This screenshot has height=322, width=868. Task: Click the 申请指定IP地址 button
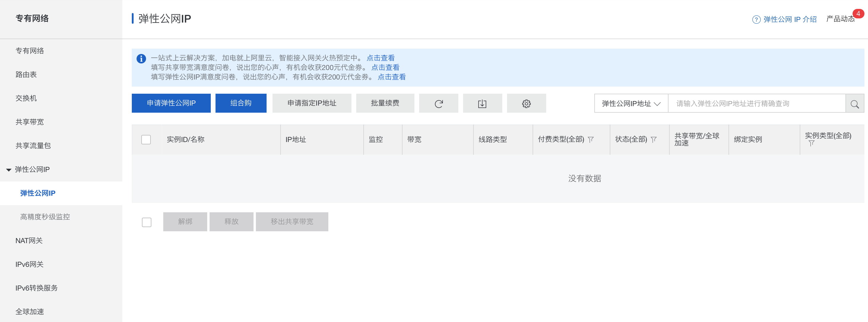pos(312,103)
